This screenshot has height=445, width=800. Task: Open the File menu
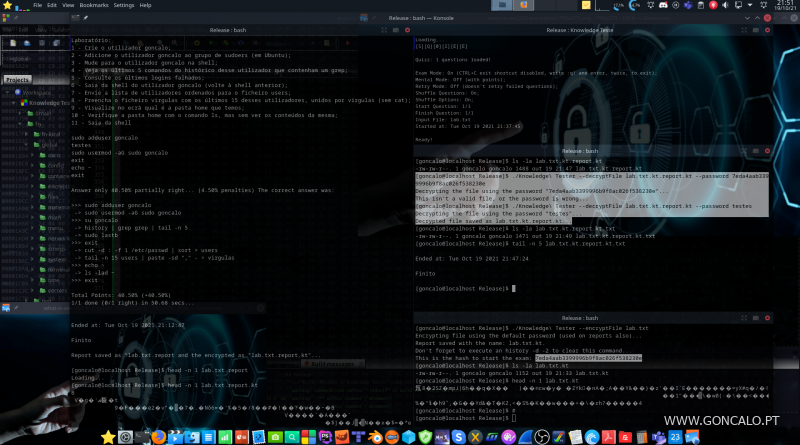[x=36, y=5]
